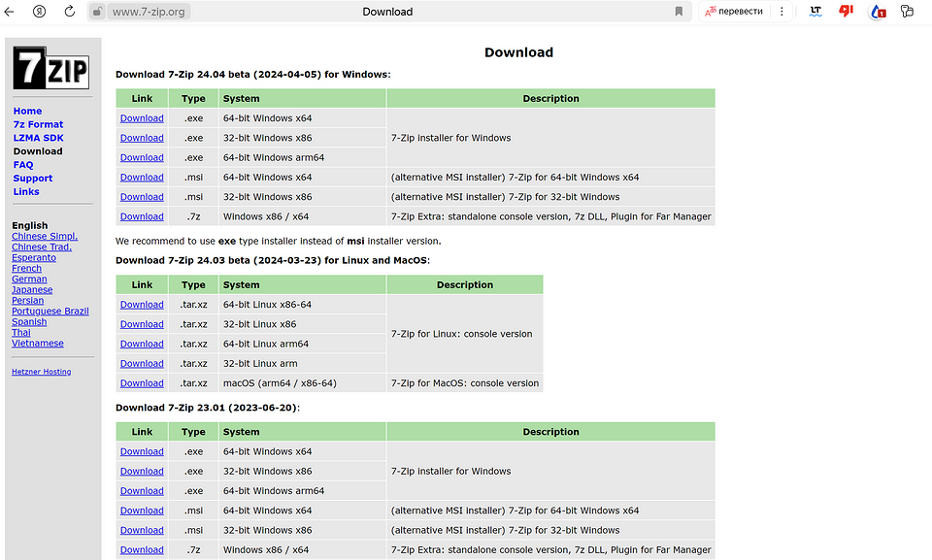Download 24.04 beta .msi 32-bit Windows x86

(x=142, y=197)
